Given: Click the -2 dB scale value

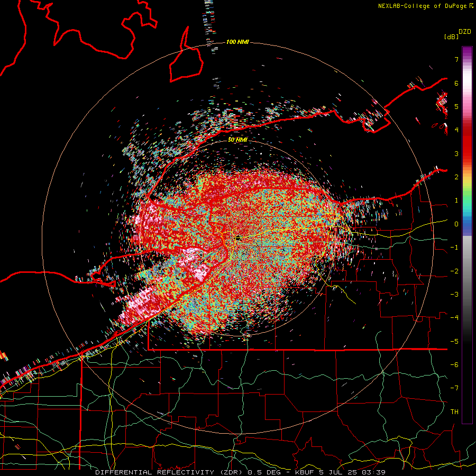Looking at the screenshot, I should coord(454,271).
